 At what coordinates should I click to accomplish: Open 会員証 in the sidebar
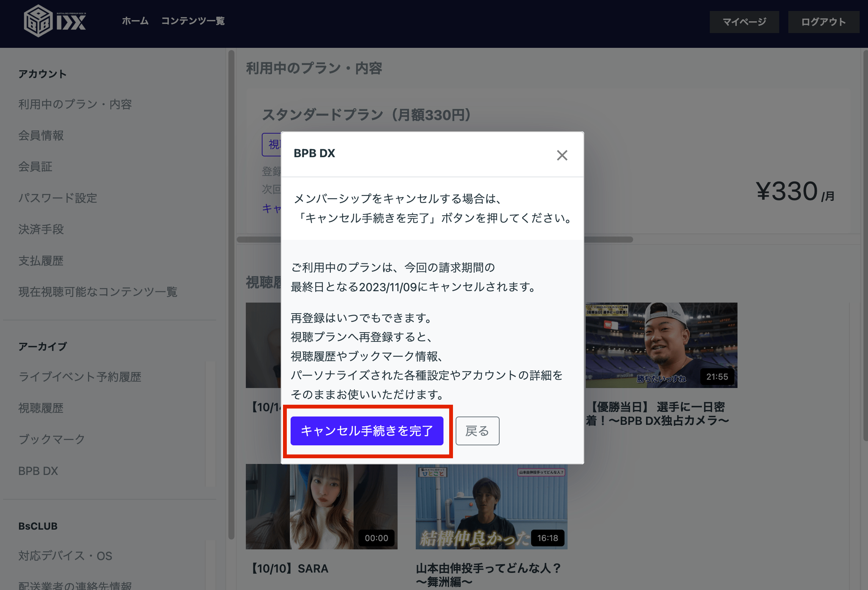[x=35, y=167]
